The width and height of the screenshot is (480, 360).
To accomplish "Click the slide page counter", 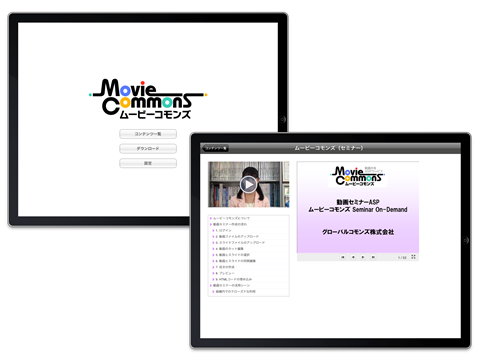I will point(402,258).
